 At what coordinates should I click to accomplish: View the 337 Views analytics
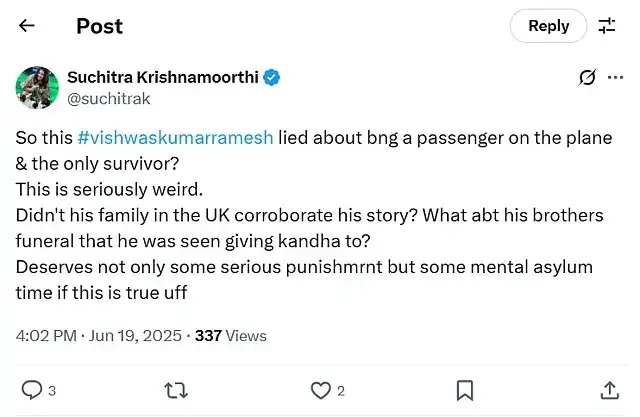tap(230, 336)
